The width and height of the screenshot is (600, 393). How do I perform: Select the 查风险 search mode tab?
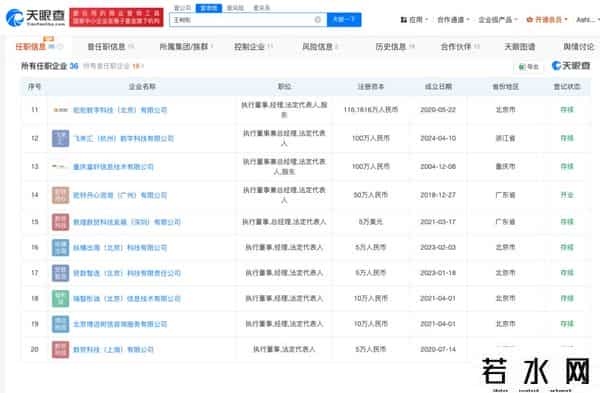pyautogui.click(x=235, y=8)
